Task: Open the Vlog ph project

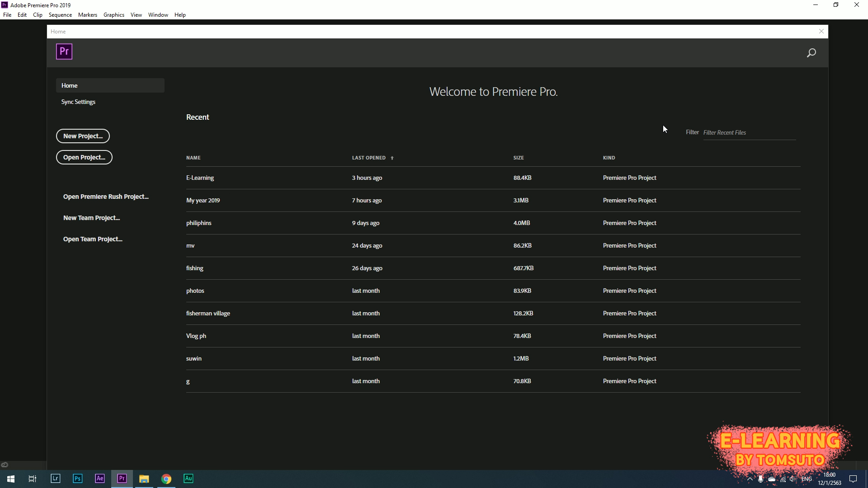Action: click(x=493, y=336)
